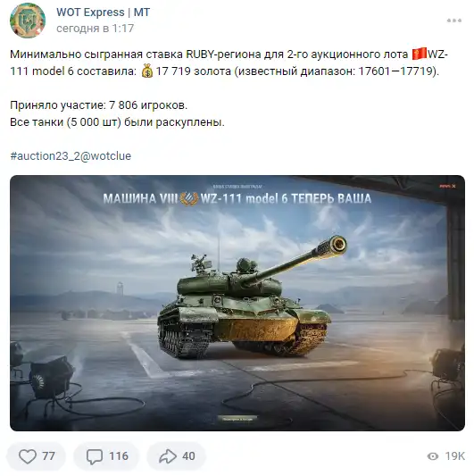Click the green button at image bottom
Image resolution: width=474 pixels, height=476 pixels.
(237, 419)
